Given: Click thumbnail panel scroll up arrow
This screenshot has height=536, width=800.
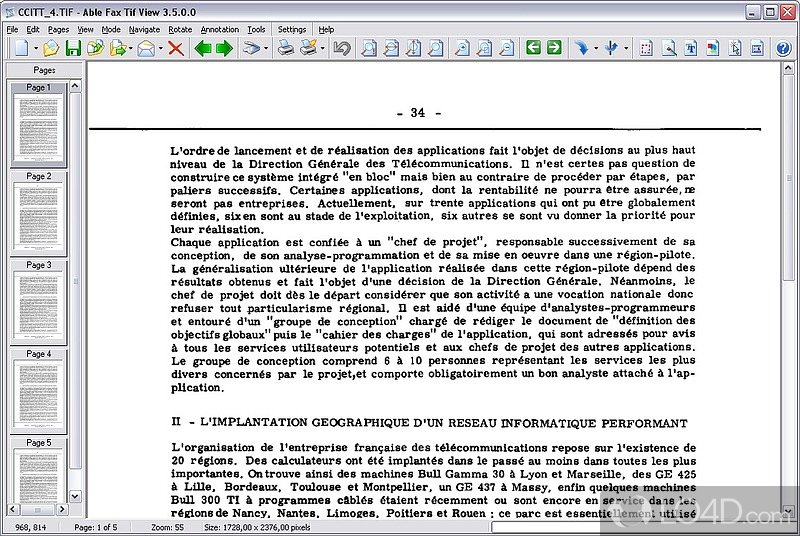Looking at the screenshot, I should coord(76,86).
